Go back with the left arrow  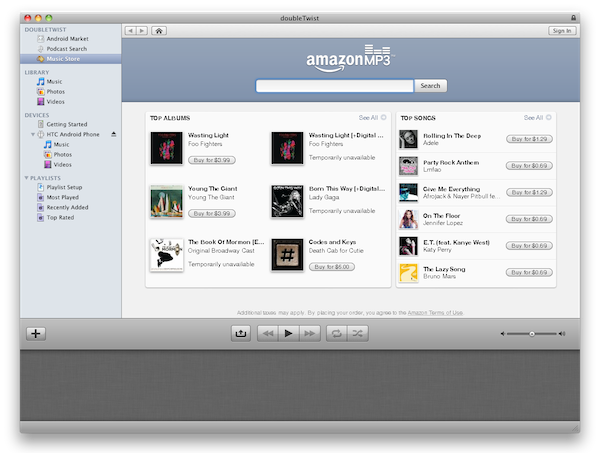(x=130, y=31)
